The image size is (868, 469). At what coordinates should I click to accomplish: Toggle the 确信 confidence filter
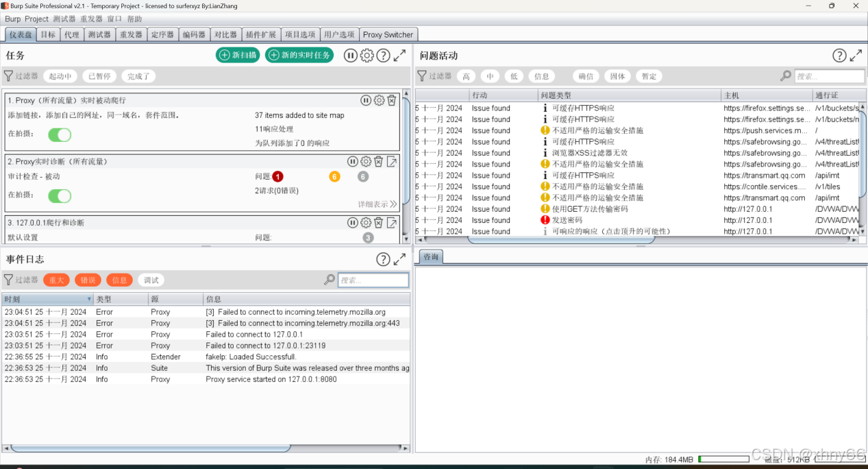(x=586, y=76)
